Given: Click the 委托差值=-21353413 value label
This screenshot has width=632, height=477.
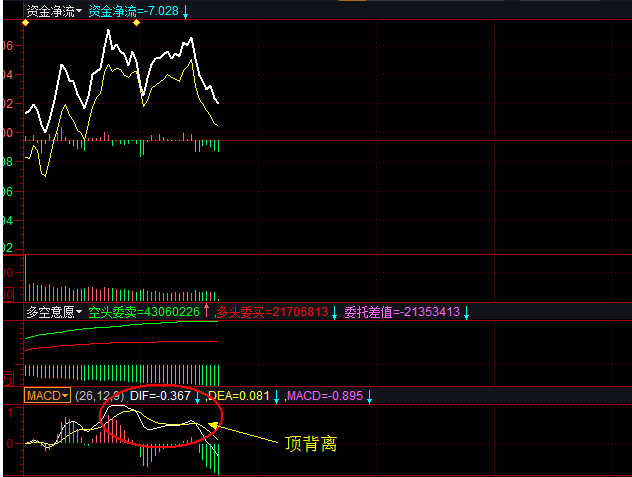Looking at the screenshot, I should coord(402,312).
